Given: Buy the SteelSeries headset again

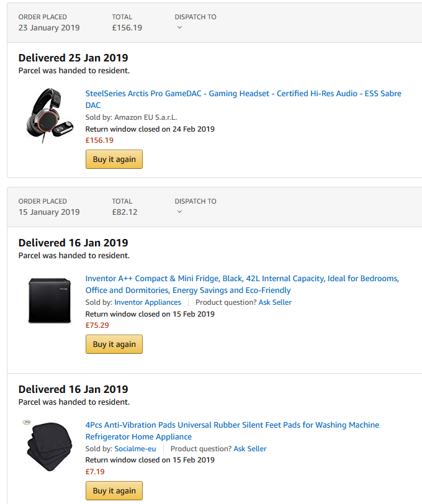Looking at the screenshot, I should (114, 159).
